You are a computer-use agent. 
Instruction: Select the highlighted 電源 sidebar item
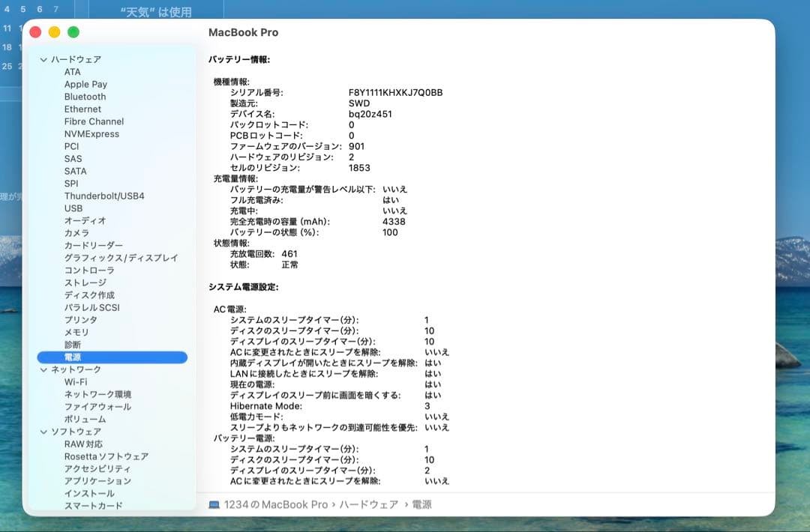(x=112, y=357)
